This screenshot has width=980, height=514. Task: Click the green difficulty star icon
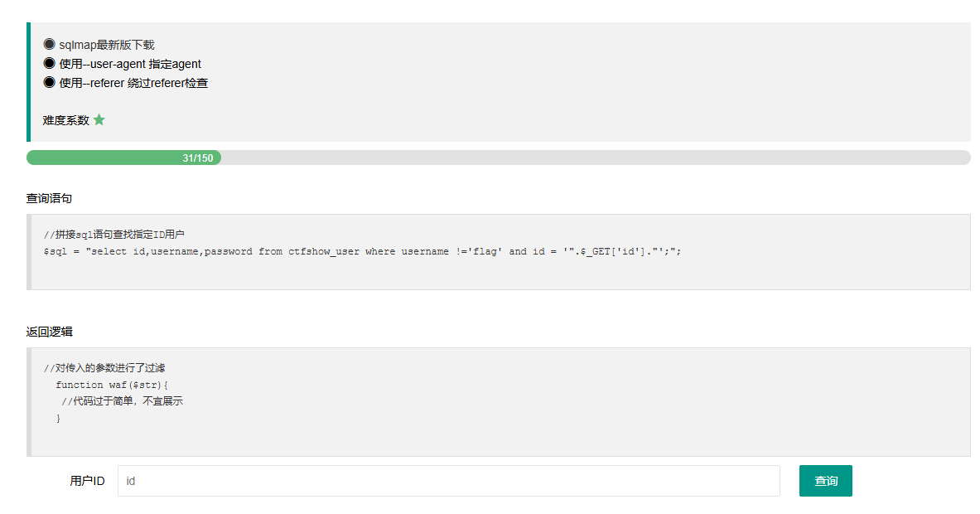pyautogui.click(x=99, y=120)
